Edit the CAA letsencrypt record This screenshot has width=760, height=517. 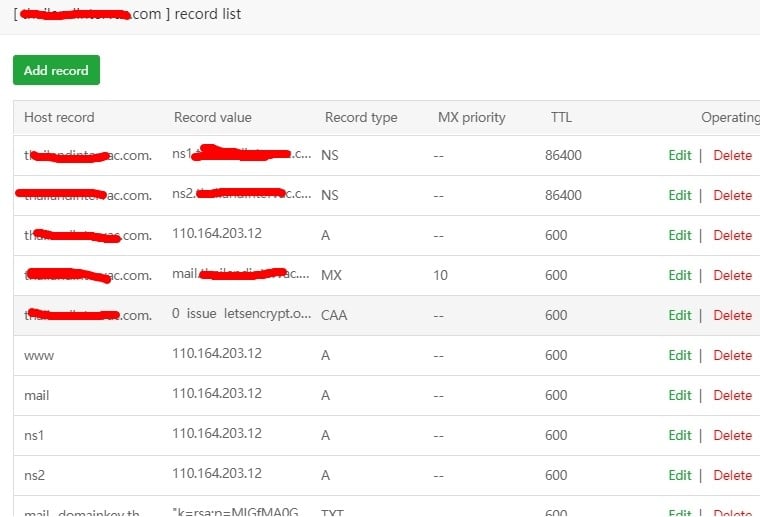click(680, 315)
